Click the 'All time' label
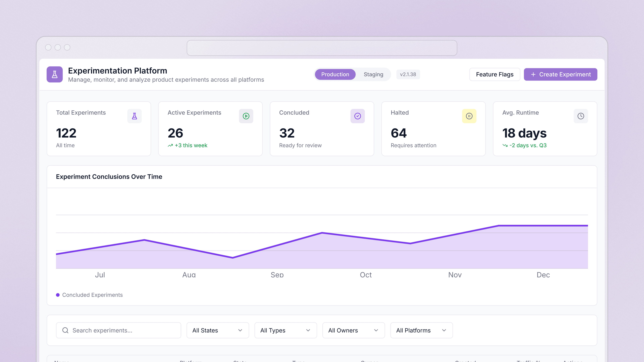 (x=65, y=145)
